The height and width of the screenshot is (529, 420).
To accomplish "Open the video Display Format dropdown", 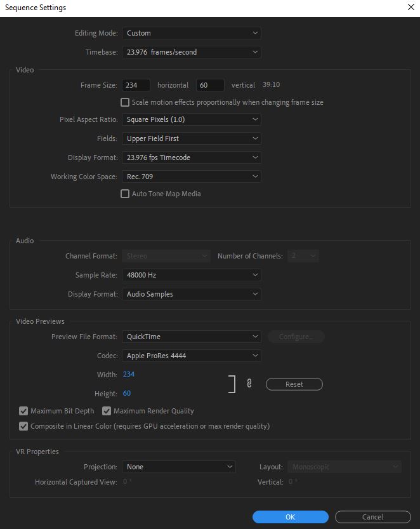I will tap(192, 157).
